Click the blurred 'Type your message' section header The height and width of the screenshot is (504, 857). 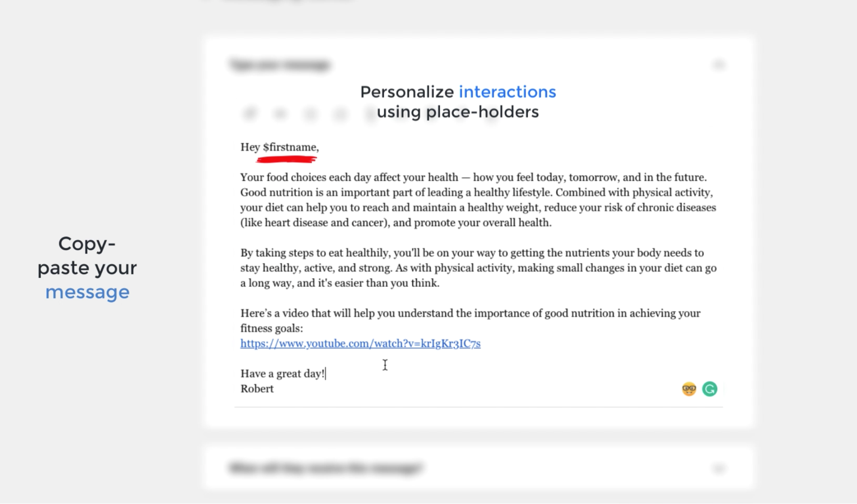[x=280, y=65]
